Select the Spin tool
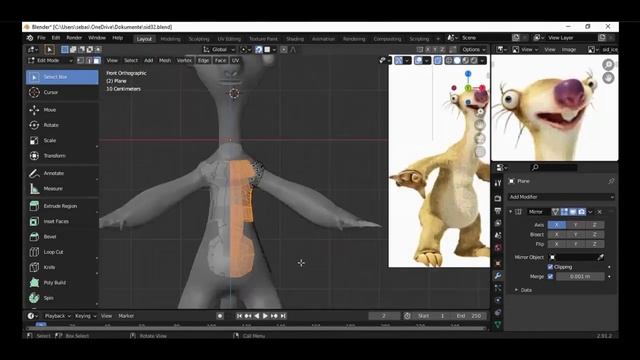Viewport: 640px width, 360px height. tap(62, 298)
